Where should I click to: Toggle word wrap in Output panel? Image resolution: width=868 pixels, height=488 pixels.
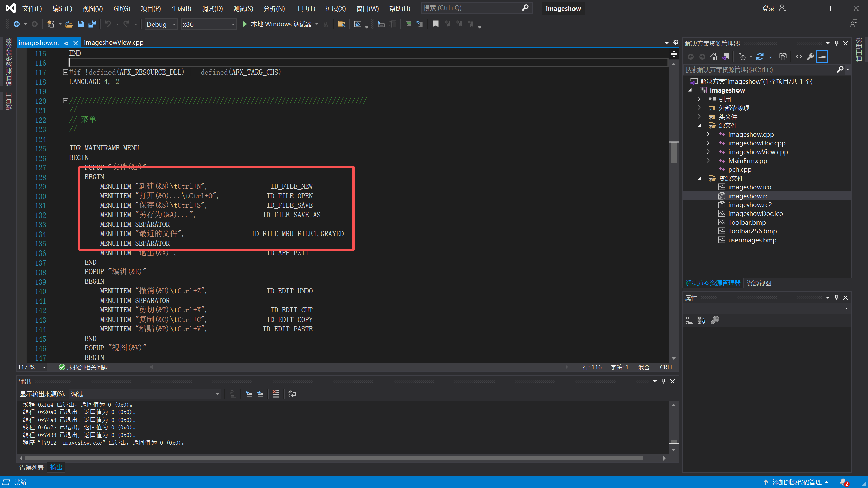click(292, 394)
